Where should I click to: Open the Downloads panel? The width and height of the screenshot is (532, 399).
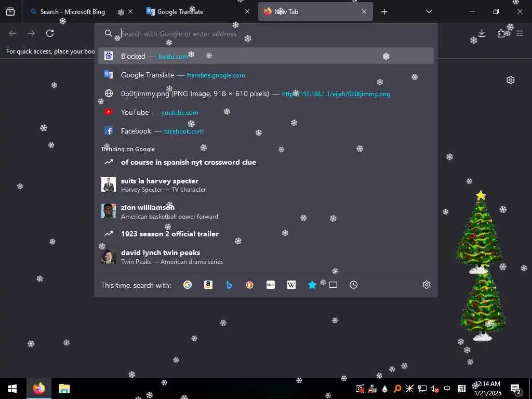pyautogui.click(x=482, y=33)
